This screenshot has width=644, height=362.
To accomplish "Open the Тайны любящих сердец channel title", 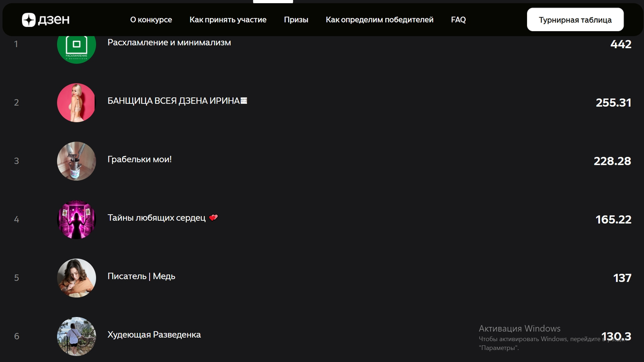I will pos(157,218).
